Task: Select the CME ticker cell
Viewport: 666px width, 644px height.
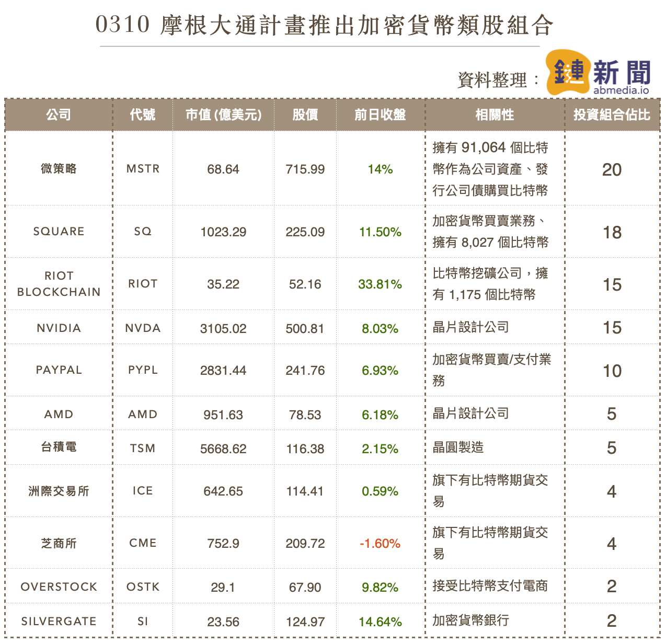Action: coord(143,543)
